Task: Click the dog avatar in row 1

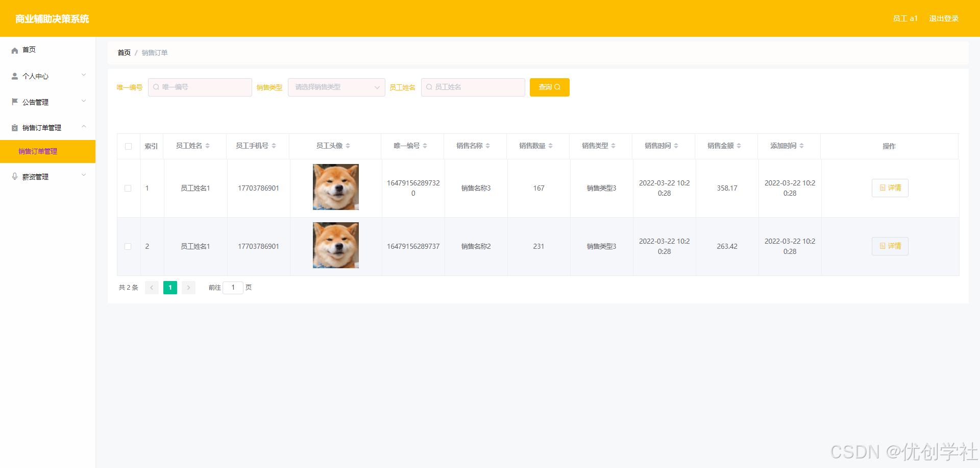Action: [x=336, y=187]
